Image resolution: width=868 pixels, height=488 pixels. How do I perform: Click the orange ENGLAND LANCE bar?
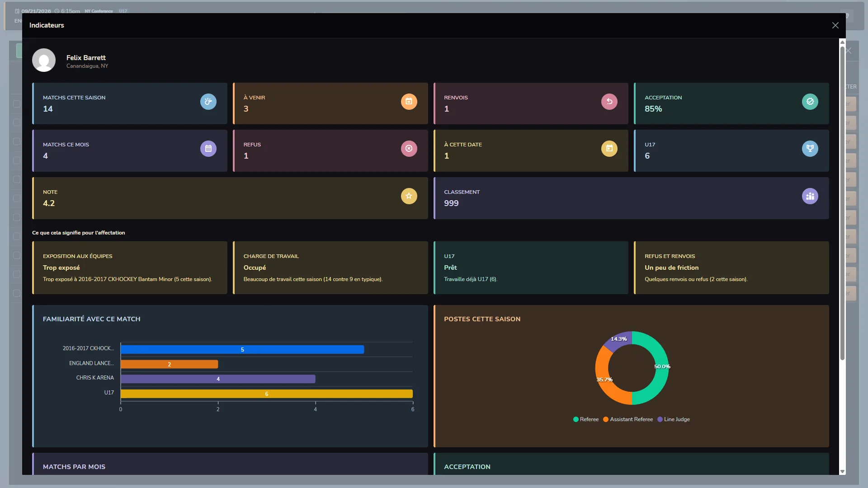(169, 364)
